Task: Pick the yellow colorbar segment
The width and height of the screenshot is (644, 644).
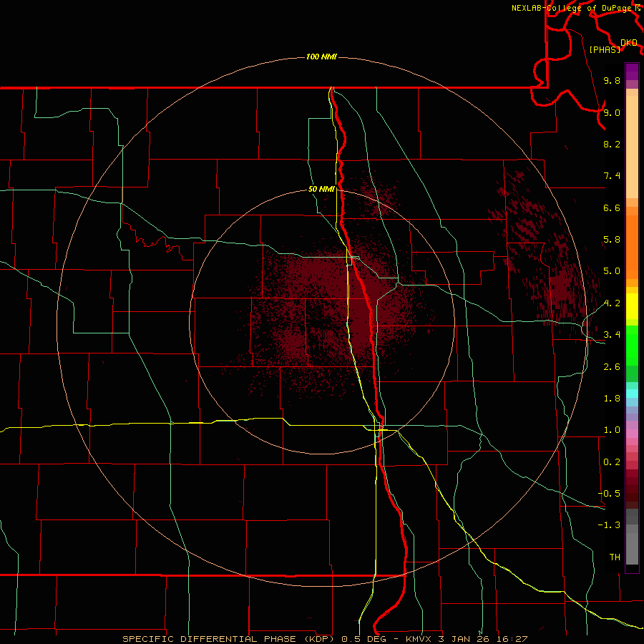Action: (x=632, y=306)
